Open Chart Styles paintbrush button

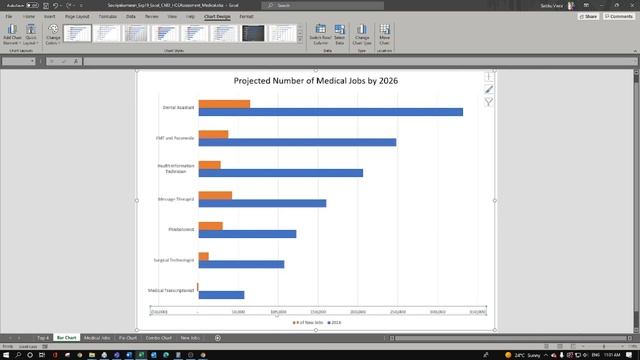coord(489,89)
